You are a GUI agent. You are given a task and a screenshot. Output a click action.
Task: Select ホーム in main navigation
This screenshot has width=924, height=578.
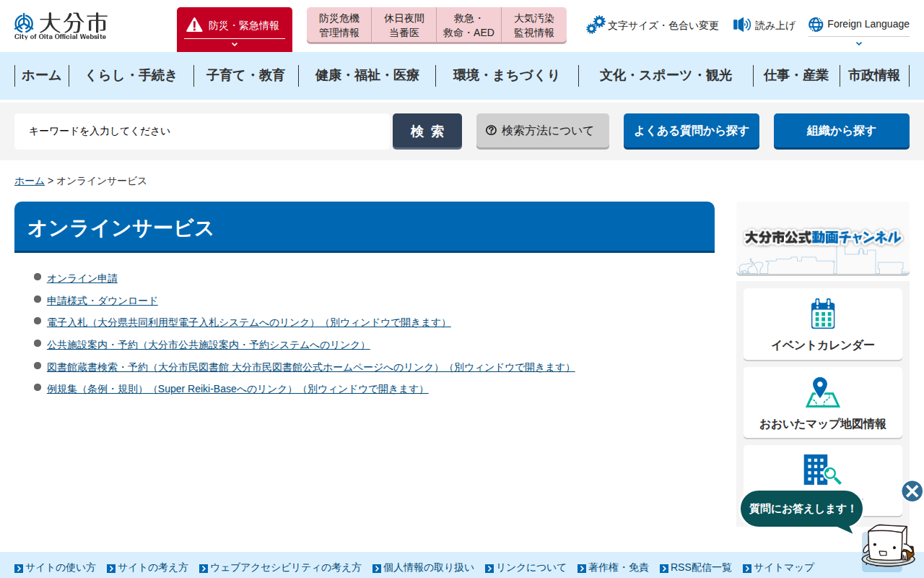tap(41, 75)
